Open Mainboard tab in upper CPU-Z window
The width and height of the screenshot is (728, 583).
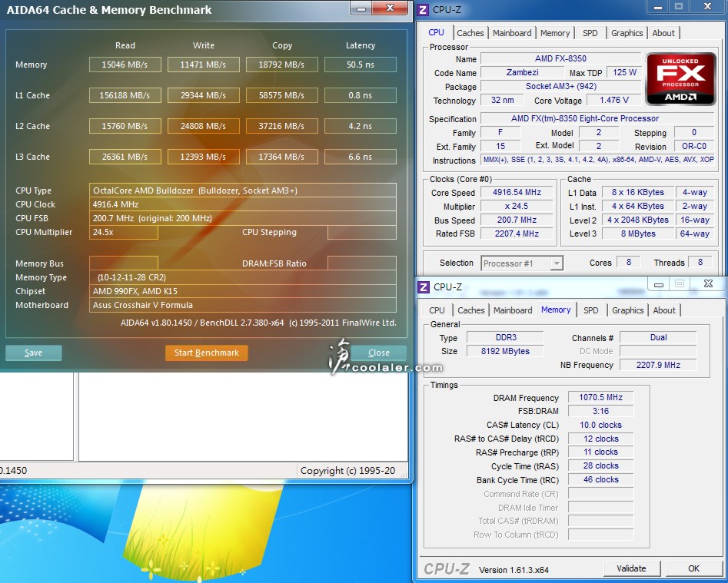[512, 33]
